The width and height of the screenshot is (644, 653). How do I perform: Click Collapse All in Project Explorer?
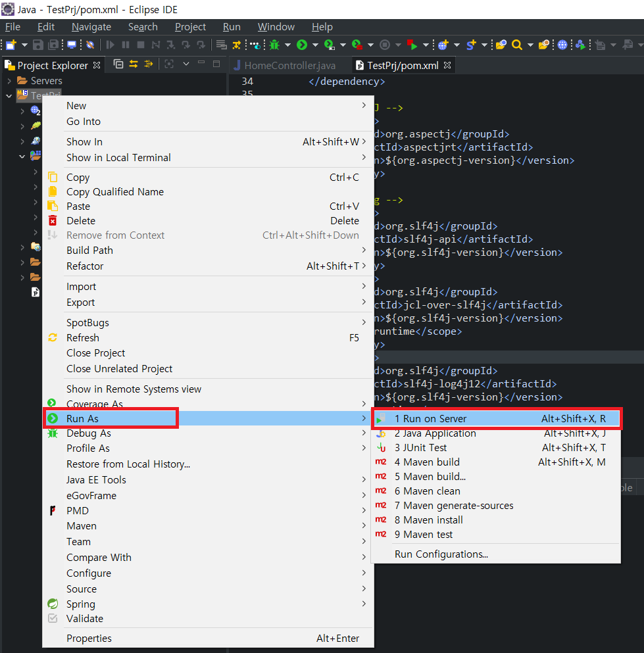pyautogui.click(x=118, y=64)
